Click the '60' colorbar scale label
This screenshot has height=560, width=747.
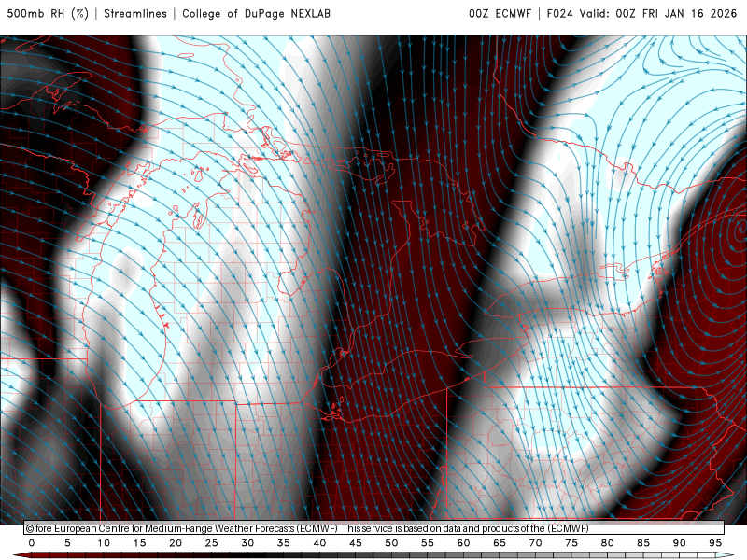pos(463,543)
